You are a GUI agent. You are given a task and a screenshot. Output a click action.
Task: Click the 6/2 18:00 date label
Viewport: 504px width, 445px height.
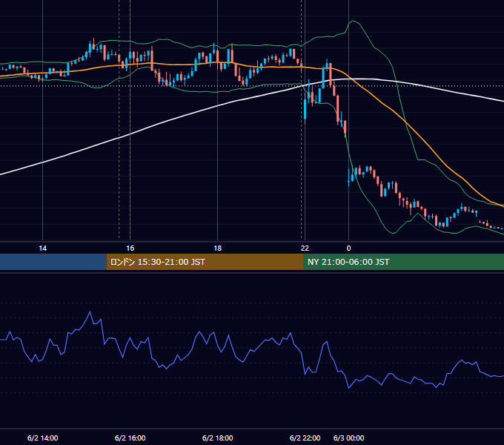218,438
